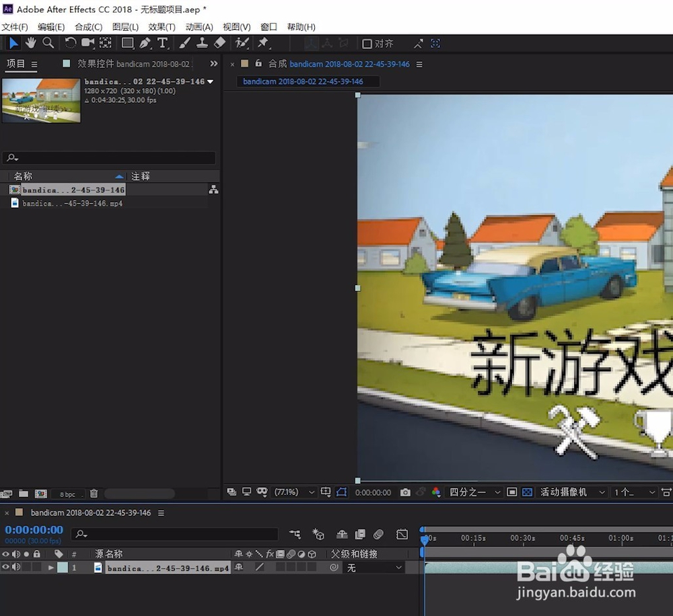Toggle the 对齐 snapping checkbox
Image resolution: width=673 pixels, height=616 pixels.
click(x=367, y=44)
